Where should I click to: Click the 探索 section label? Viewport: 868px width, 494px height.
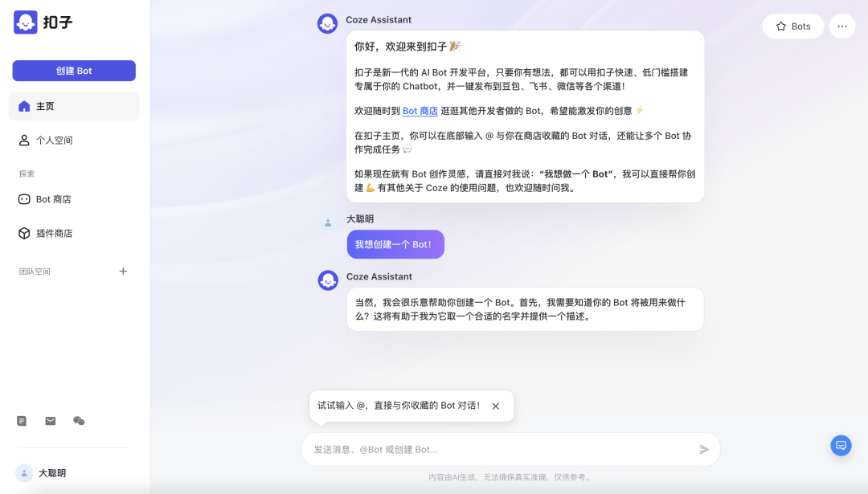27,174
